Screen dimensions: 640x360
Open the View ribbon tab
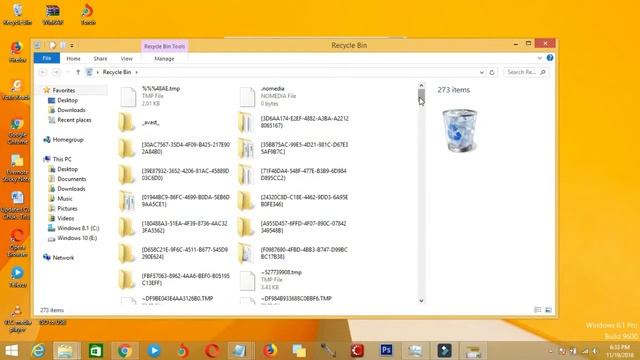tap(127, 59)
